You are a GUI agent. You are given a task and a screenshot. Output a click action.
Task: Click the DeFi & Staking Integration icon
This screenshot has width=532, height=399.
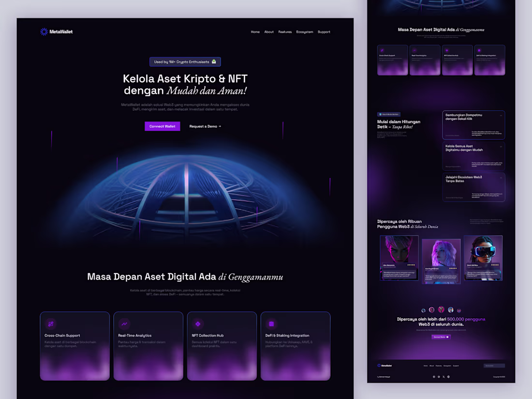[270, 324]
